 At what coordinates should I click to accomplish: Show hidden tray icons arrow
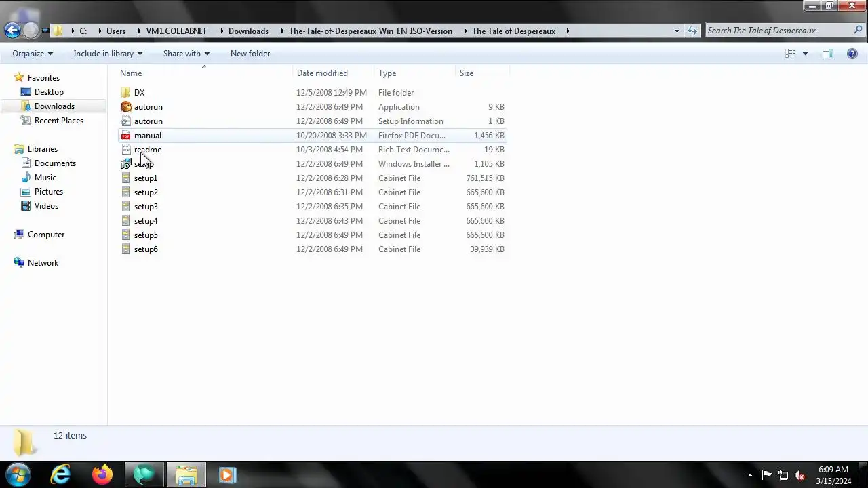(750, 475)
